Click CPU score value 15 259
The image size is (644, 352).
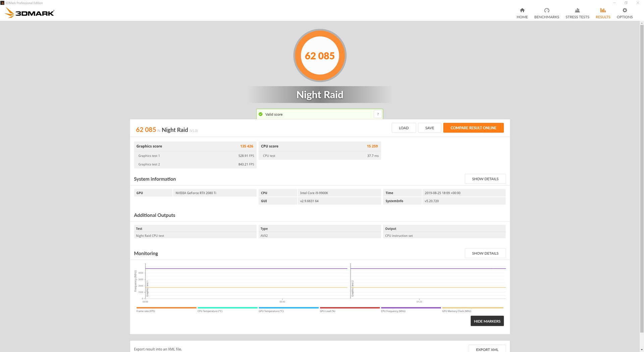(372, 146)
